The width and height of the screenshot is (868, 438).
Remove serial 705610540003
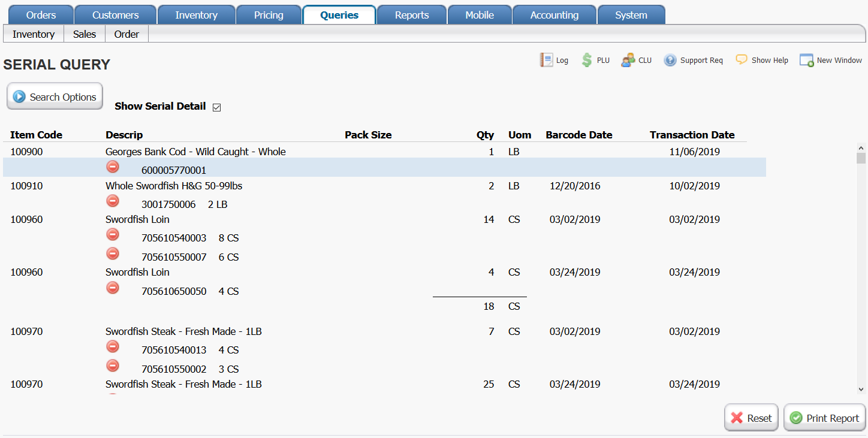coord(113,235)
